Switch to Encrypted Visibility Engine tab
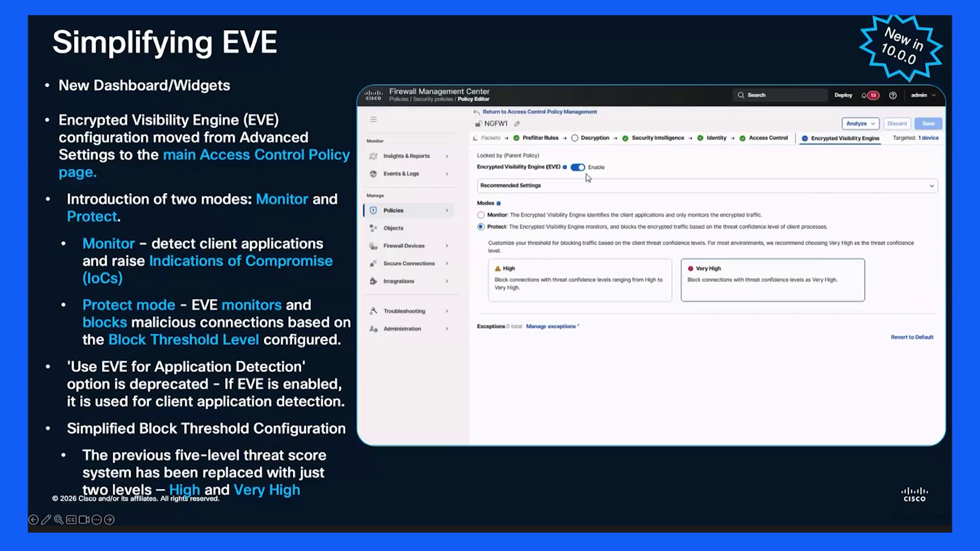Viewport: 980px width, 551px height. point(840,138)
